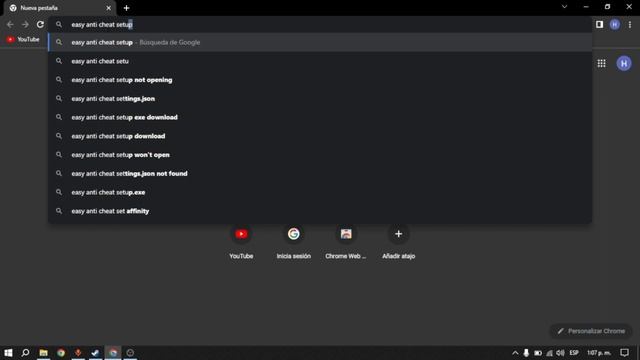Open the circular app icon in taskbar
640x360 pixels.
[x=130, y=353]
